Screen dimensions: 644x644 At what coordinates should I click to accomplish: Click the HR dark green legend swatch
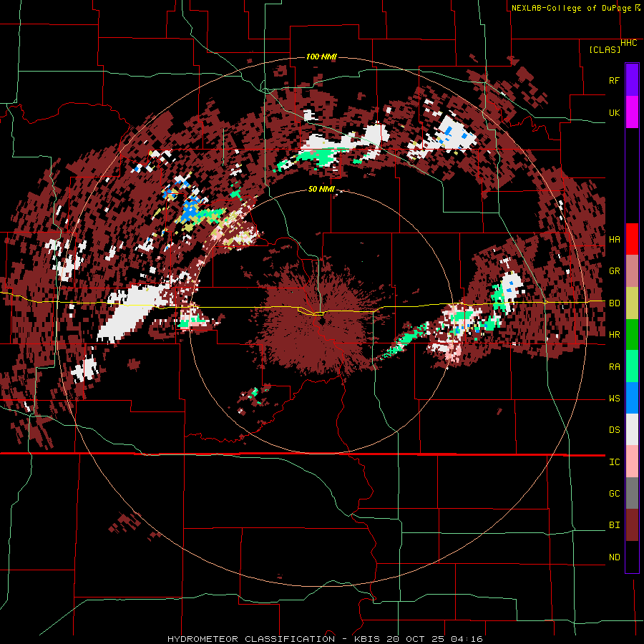point(632,334)
